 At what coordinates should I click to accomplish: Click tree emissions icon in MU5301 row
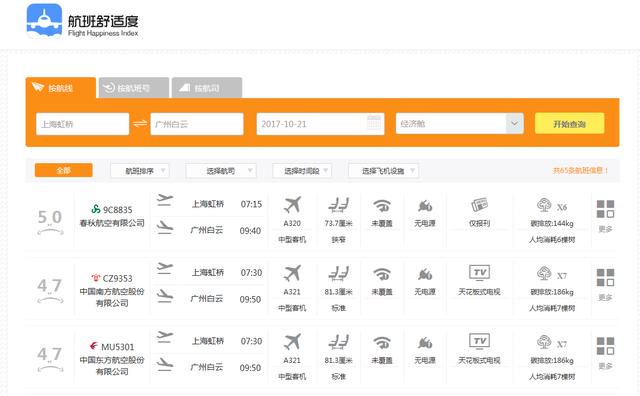point(544,342)
